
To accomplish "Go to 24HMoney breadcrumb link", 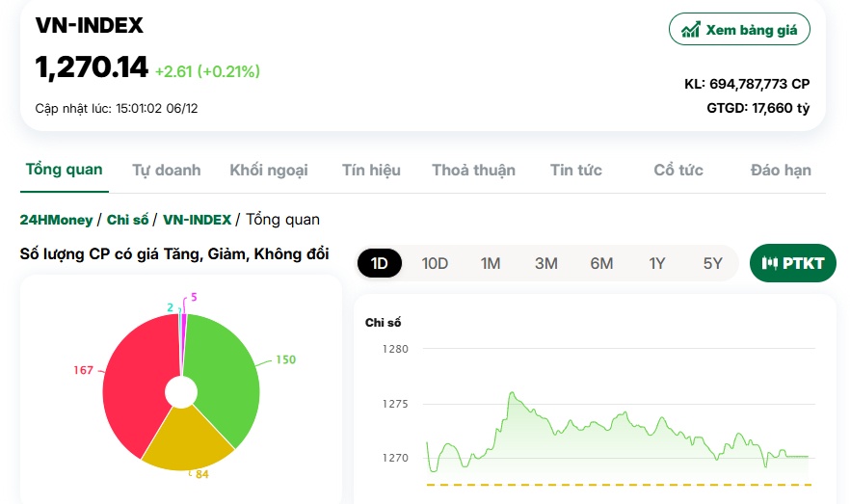I will (x=56, y=220).
